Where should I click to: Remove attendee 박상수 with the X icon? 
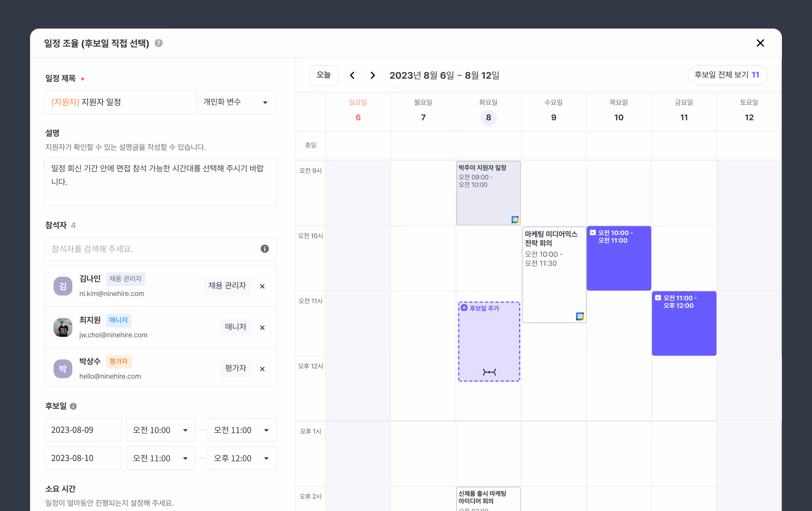(x=262, y=369)
